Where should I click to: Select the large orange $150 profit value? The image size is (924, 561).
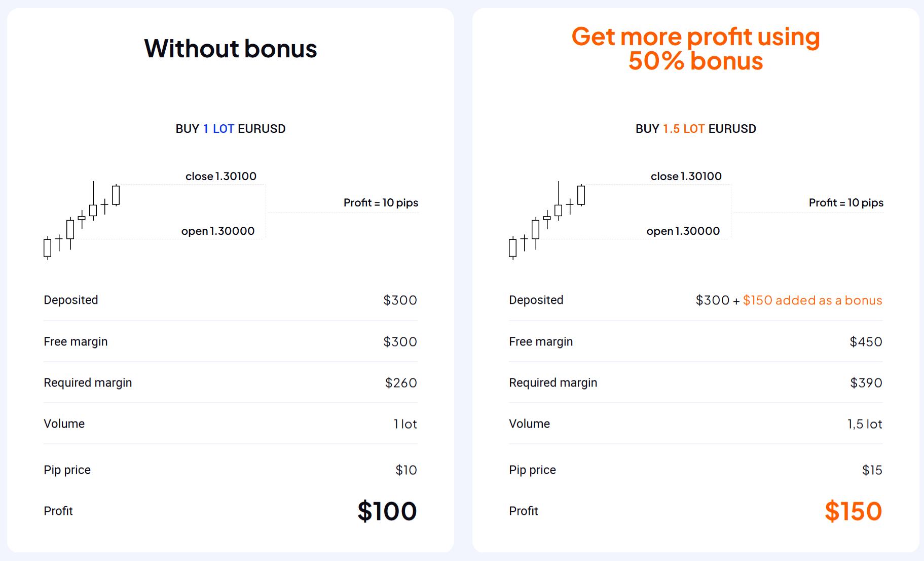coord(854,511)
